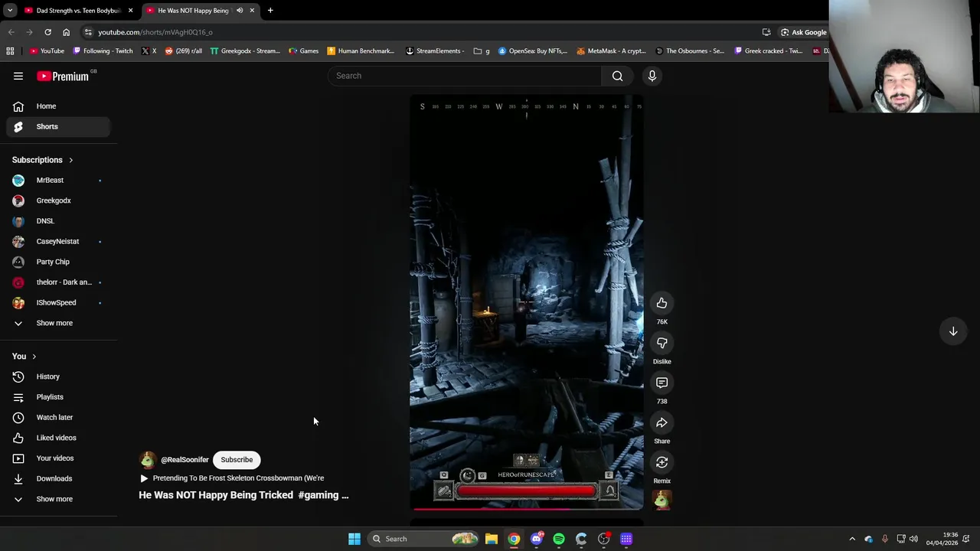Viewport: 980px width, 551px height.
Task: Click Ask Google button
Action: [803, 32]
